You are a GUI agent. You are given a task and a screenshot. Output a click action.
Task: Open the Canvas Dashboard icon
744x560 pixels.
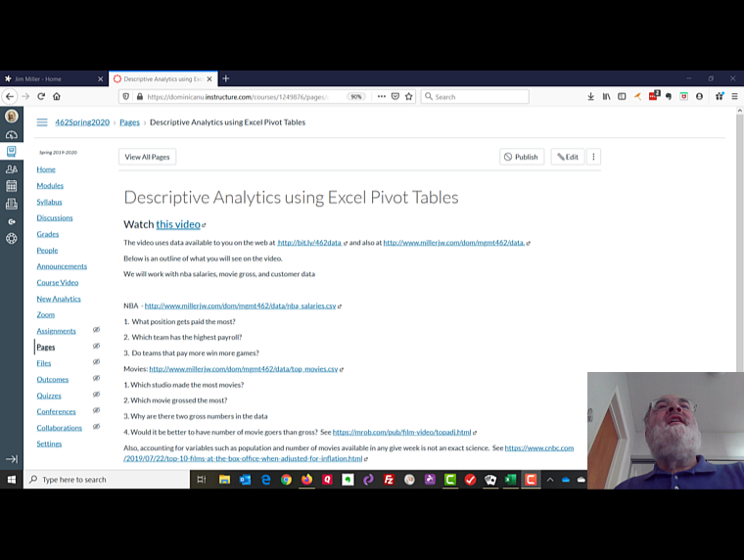[x=12, y=135]
